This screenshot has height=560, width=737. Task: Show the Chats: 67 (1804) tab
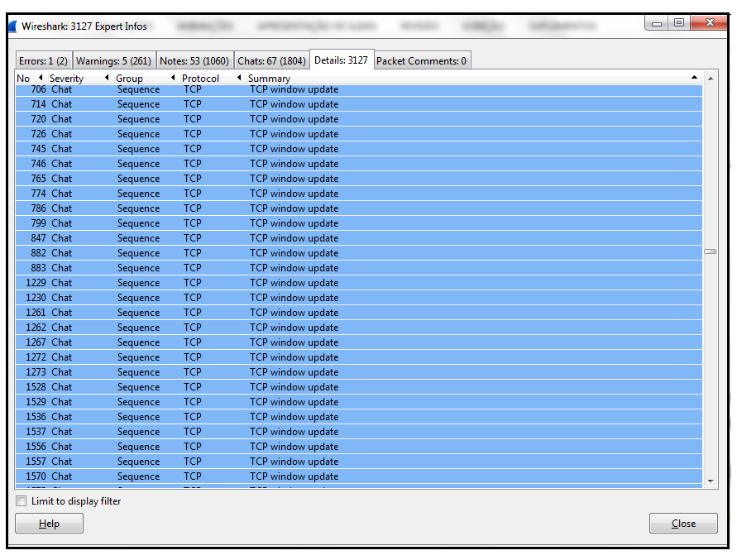pyautogui.click(x=271, y=61)
